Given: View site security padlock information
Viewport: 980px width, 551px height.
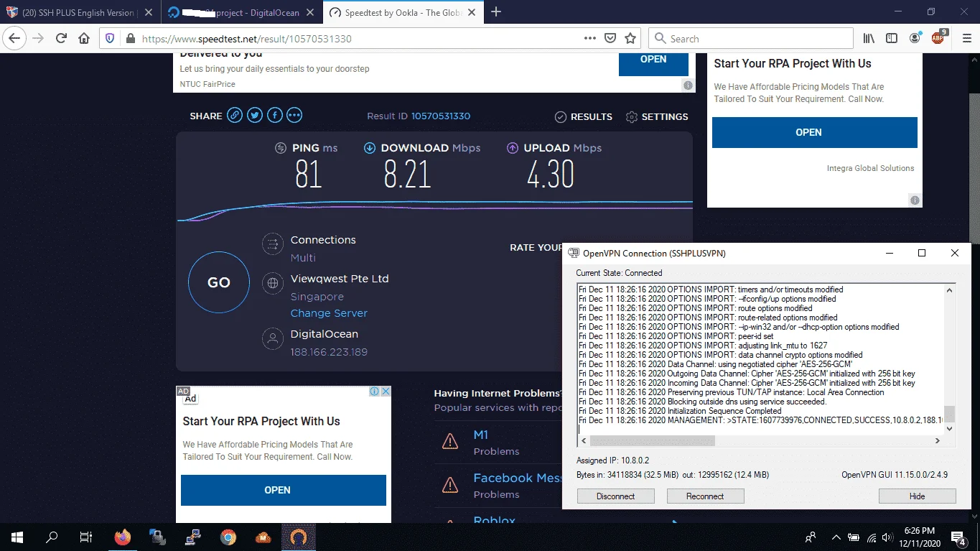Looking at the screenshot, I should coord(130,39).
